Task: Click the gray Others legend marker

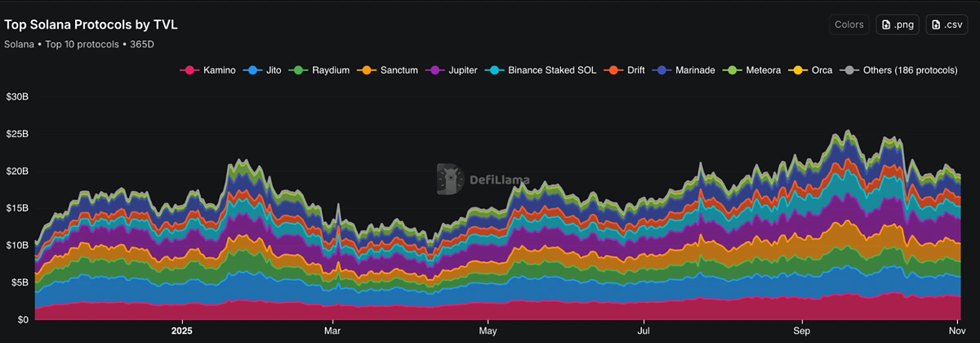Action: point(851,70)
